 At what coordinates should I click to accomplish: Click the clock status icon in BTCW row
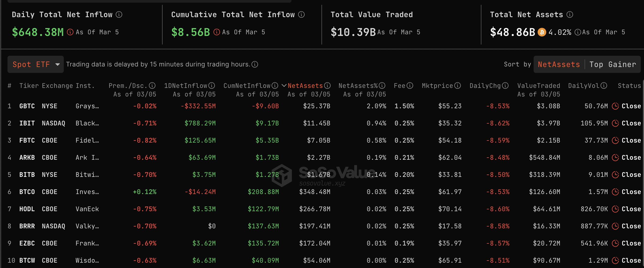pyautogui.click(x=615, y=260)
